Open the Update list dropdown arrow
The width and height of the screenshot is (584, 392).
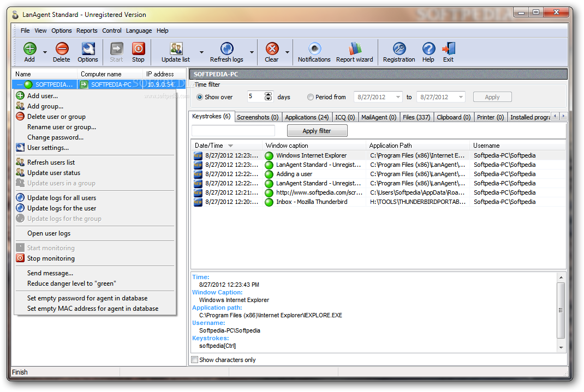[201, 52]
